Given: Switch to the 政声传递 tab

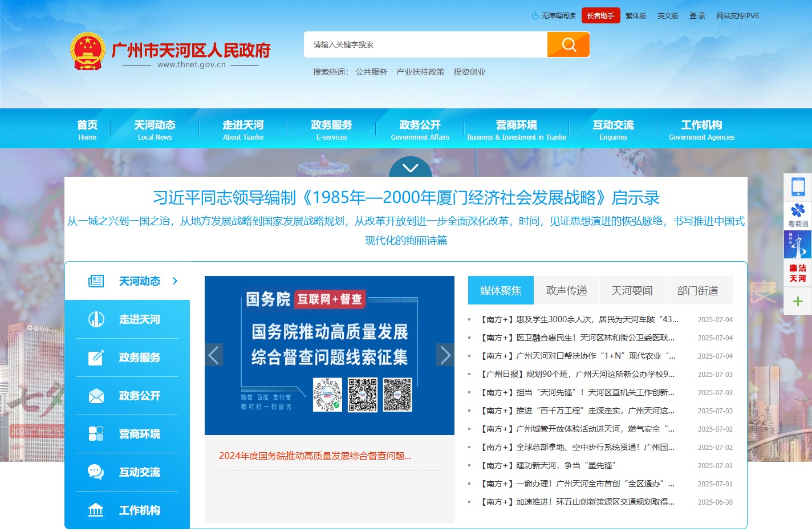Looking at the screenshot, I should (x=566, y=290).
